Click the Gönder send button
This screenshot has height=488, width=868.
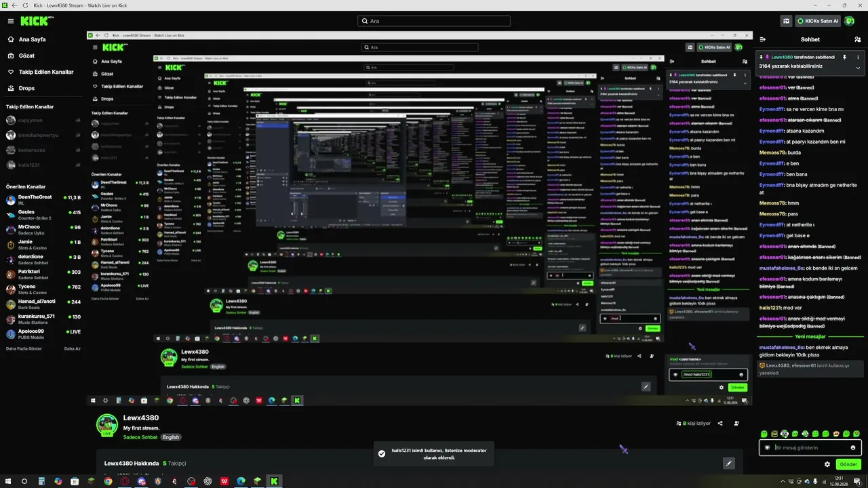coord(848,464)
